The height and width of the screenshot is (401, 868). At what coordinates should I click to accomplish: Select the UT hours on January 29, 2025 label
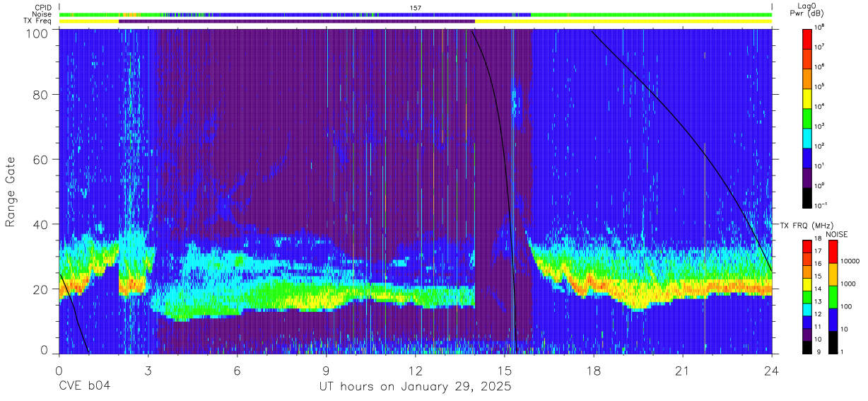click(x=416, y=388)
